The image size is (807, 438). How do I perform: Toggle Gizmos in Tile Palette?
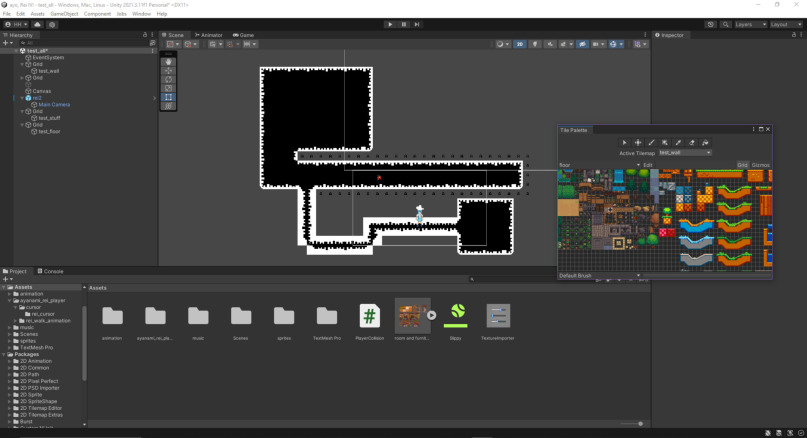pos(761,165)
